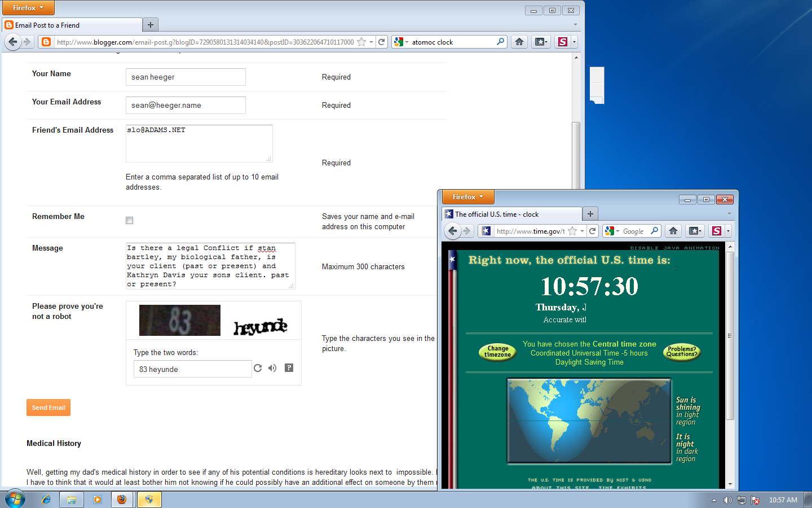Expand the search engine list beside 'atomoc clock'

tap(407, 42)
